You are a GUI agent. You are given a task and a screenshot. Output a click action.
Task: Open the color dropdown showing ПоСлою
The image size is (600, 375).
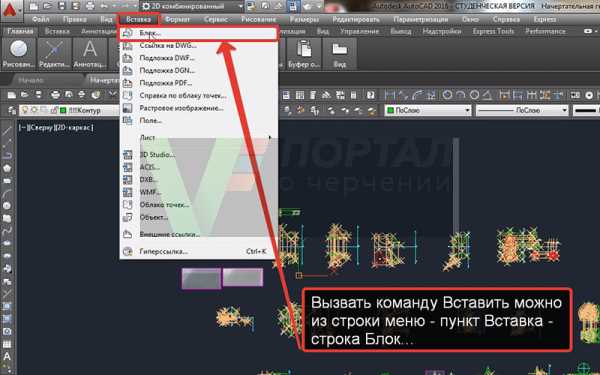pos(428,110)
